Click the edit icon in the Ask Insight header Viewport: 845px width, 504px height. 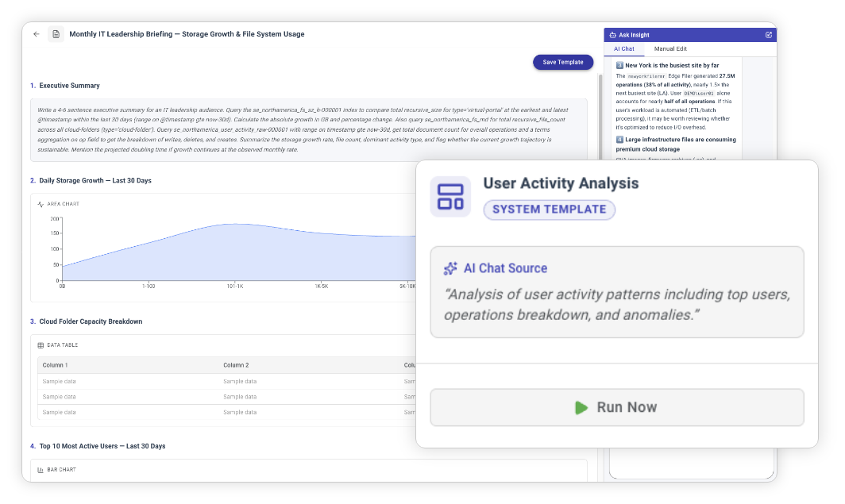click(769, 35)
